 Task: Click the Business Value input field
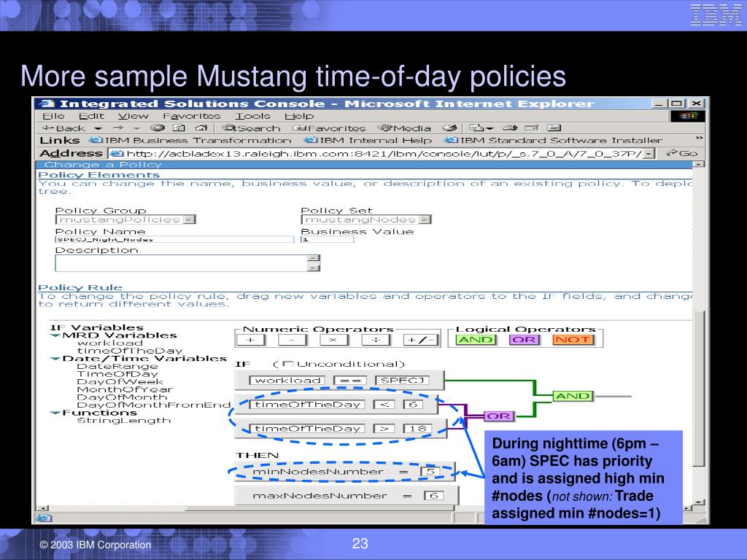pos(328,239)
